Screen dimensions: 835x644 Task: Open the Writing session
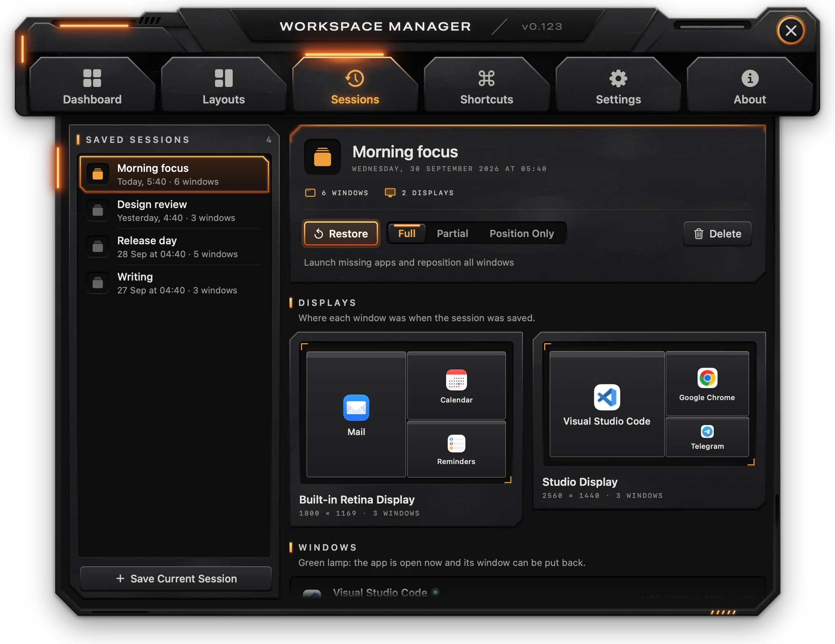(x=174, y=283)
